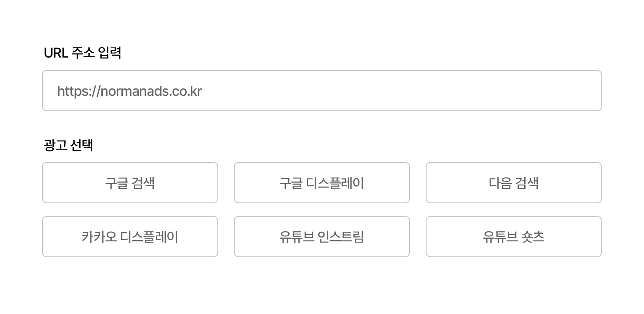Viewport: 644px width, 314px height.
Task: Toggle Google search advertising button
Action: (x=130, y=183)
